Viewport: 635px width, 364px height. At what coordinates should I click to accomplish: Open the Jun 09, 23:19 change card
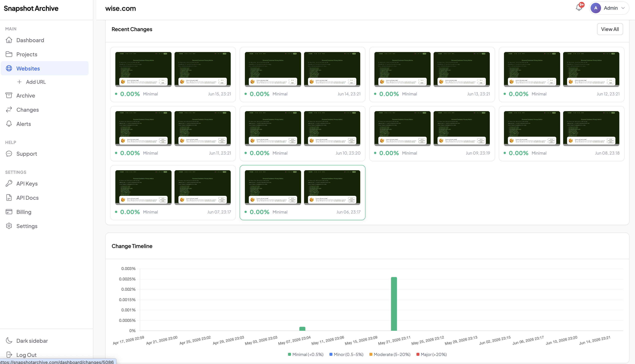[432, 134]
